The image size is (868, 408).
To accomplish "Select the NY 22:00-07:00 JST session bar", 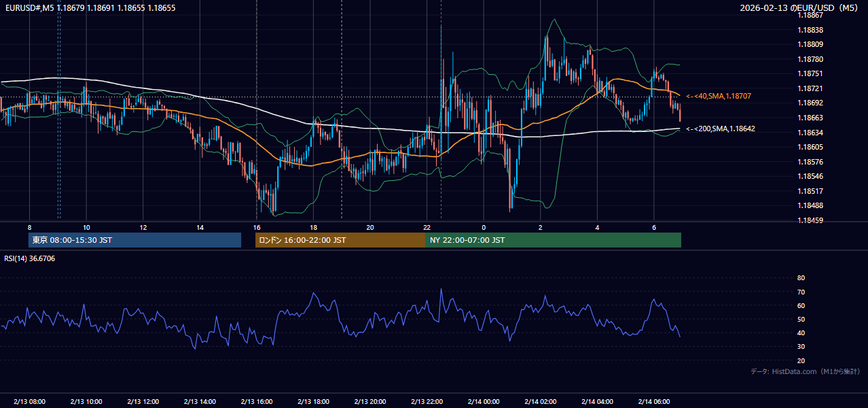I will [554, 240].
